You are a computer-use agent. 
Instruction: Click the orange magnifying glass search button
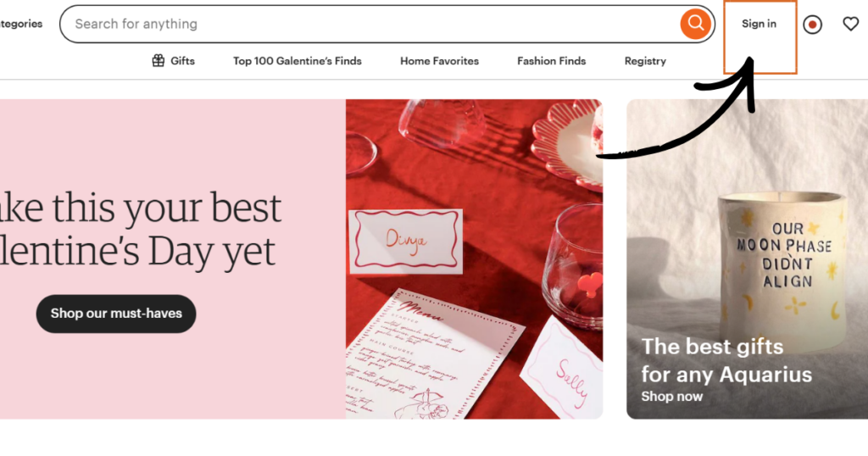[695, 24]
